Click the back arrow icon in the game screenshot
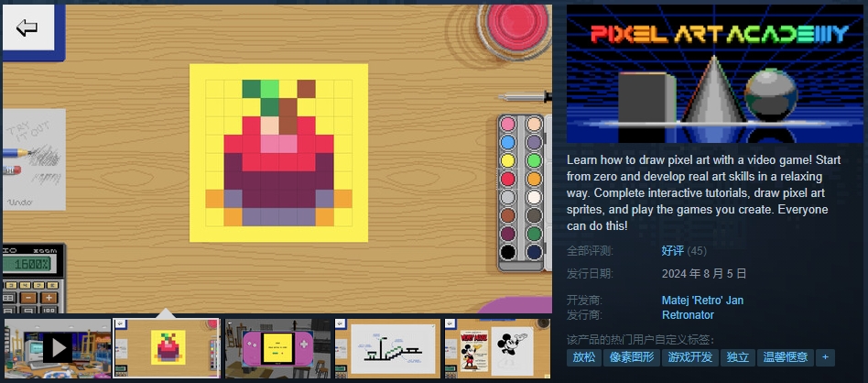The height and width of the screenshot is (383, 868). click(27, 27)
